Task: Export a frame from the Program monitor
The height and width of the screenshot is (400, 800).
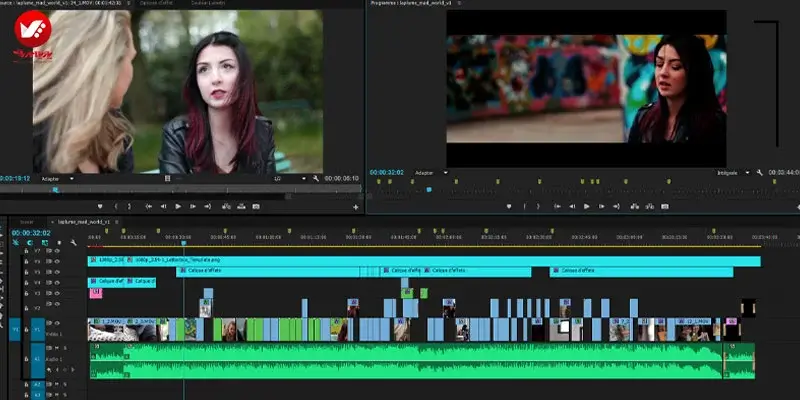Action: [x=665, y=206]
